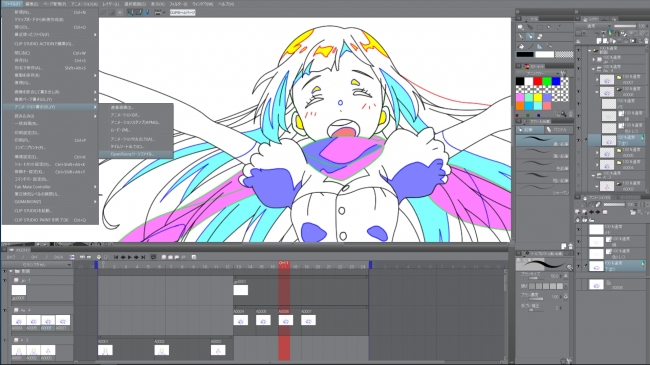
Task: Choose the 薄い鉛筆 light pencil brush
Action: point(543,152)
